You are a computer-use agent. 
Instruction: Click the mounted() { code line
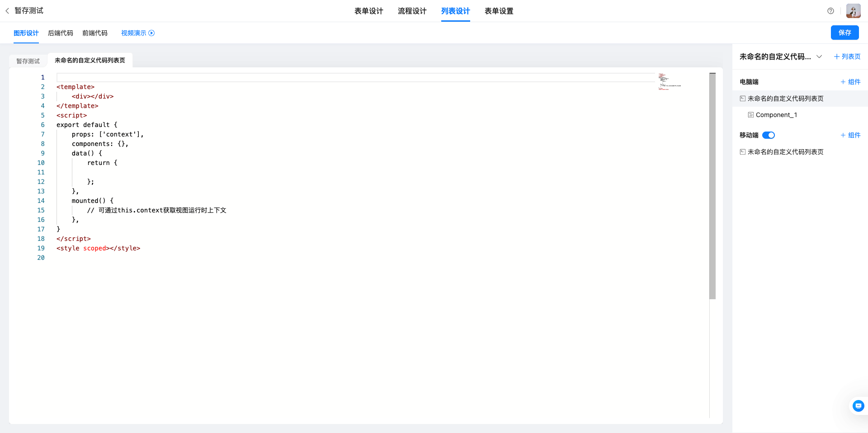(x=93, y=201)
